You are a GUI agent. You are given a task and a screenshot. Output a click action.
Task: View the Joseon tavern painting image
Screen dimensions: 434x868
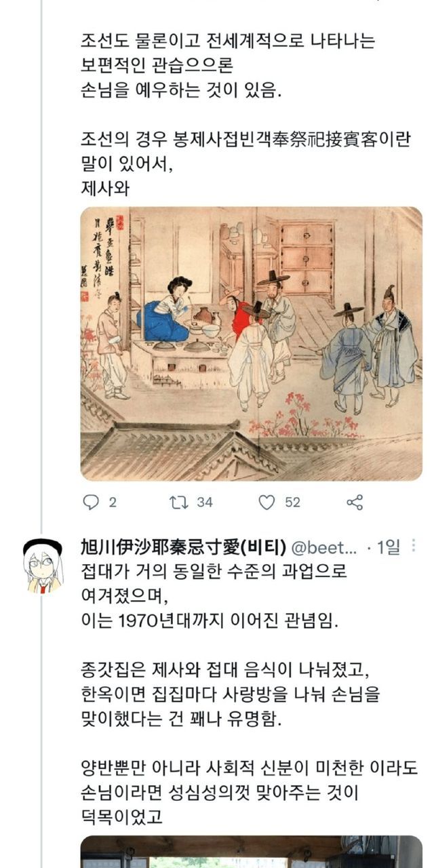pyautogui.click(x=251, y=344)
